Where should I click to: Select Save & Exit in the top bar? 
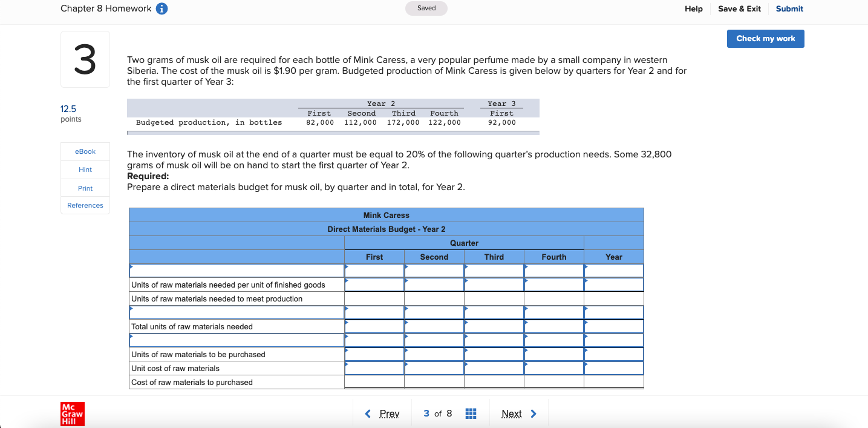739,8
